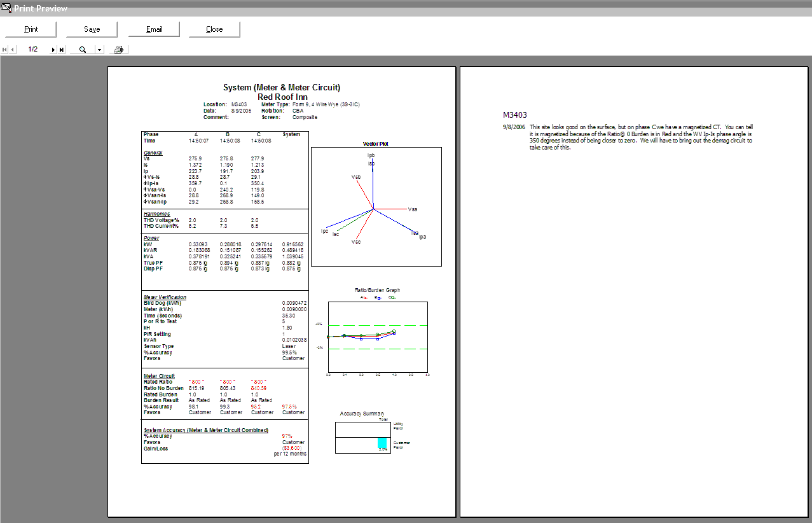The height and width of the screenshot is (523, 812).
Task: Click the 'Vsa' label in the vector plot
Action: click(413, 209)
